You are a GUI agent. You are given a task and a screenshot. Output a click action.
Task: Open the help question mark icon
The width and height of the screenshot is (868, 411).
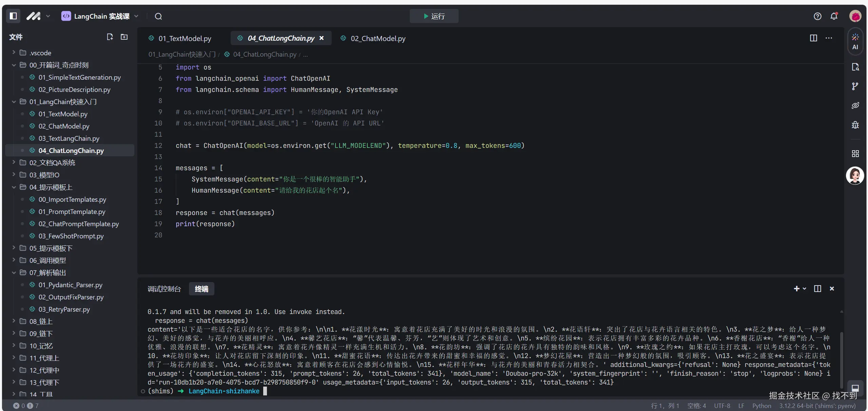point(817,16)
